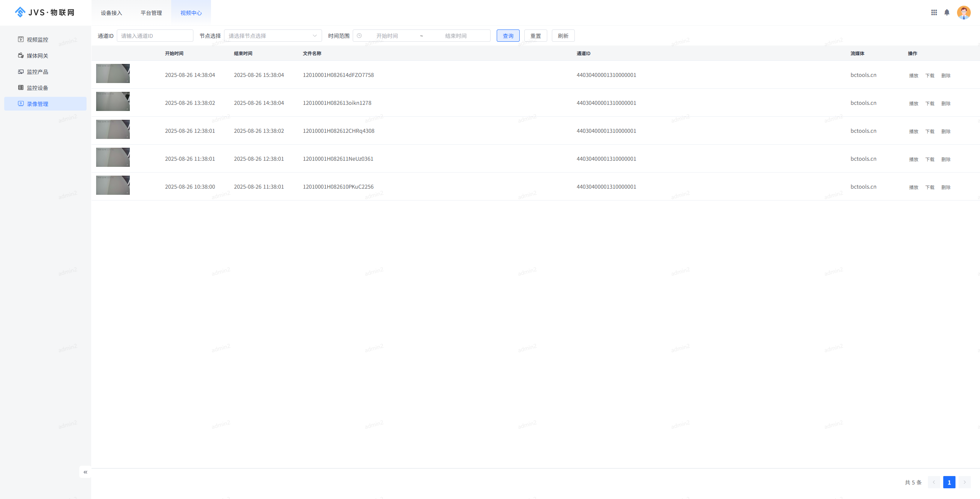Switch to 设备接入 tab
Screen dimensions: 980x499
111,13
